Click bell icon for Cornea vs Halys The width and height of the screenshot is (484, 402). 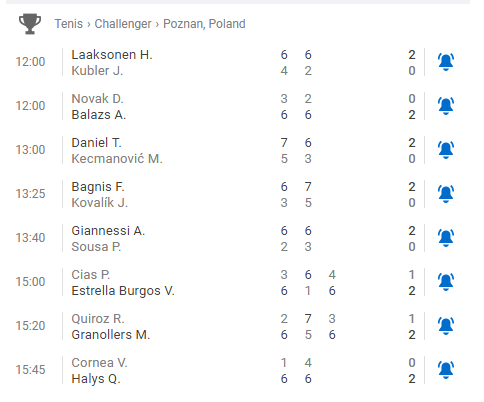[446, 370]
